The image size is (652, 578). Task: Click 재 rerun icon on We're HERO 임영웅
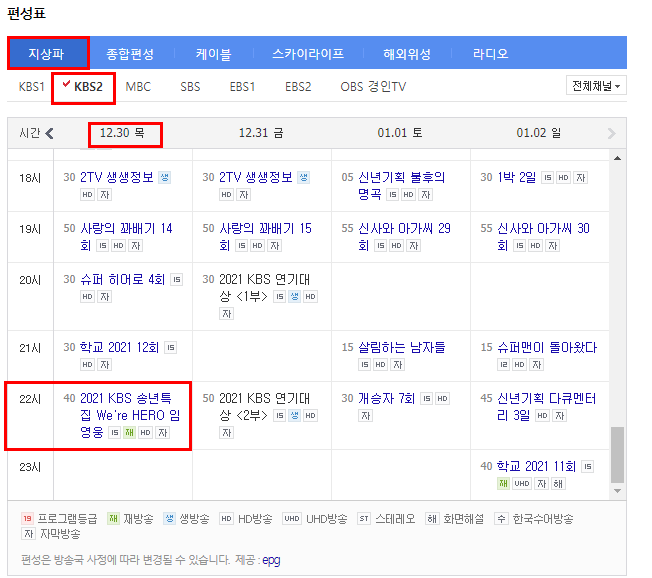[130, 432]
